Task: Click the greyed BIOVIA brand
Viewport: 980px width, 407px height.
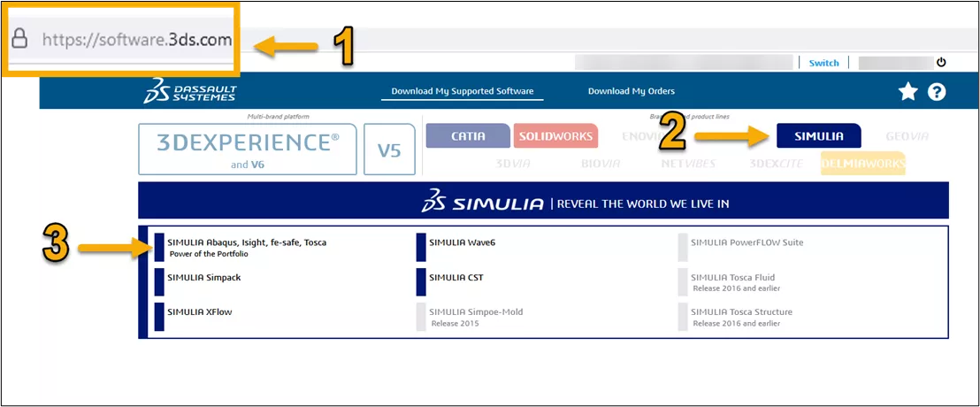Action: click(600, 164)
